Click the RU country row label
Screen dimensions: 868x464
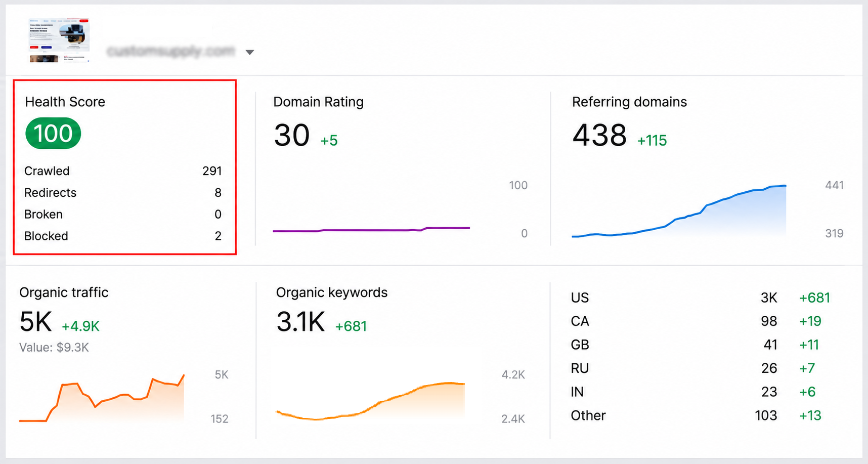tap(580, 368)
